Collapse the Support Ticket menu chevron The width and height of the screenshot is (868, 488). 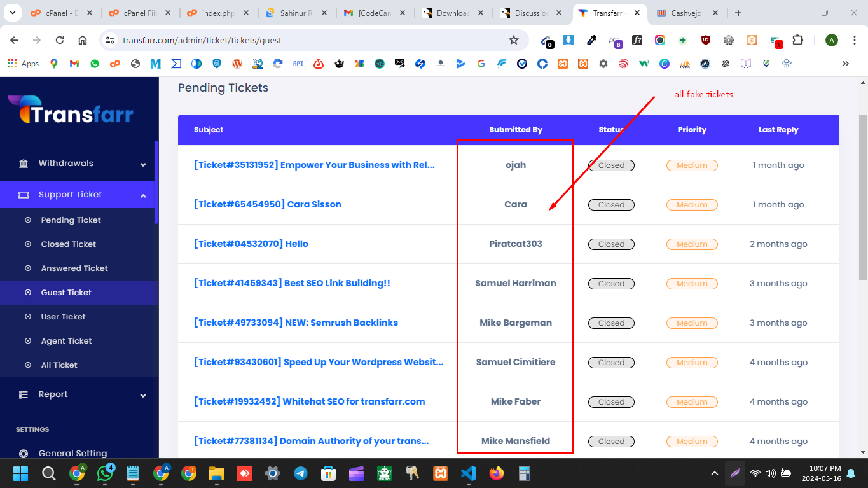pos(143,195)
